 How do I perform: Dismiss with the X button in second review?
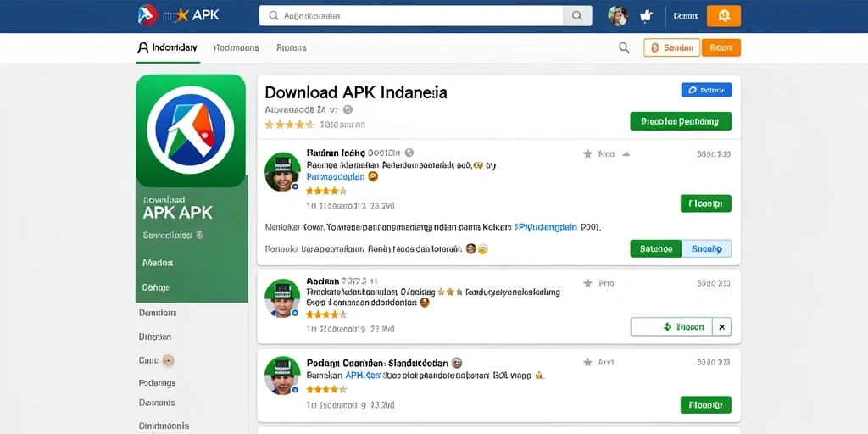(722, 326)
